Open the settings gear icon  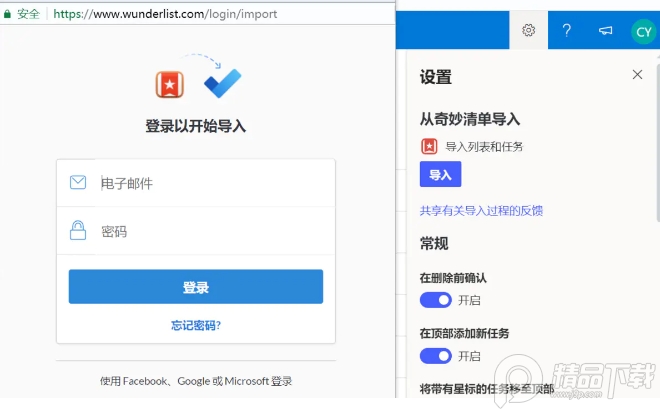[529, 31]
